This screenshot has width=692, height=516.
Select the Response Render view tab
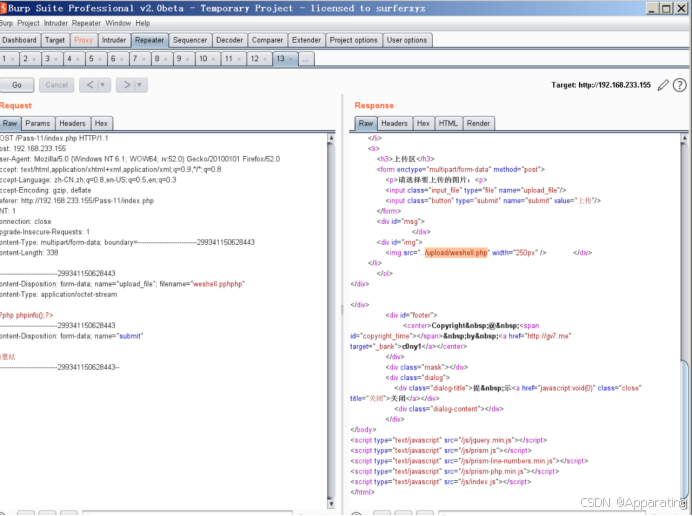(478, 123)
